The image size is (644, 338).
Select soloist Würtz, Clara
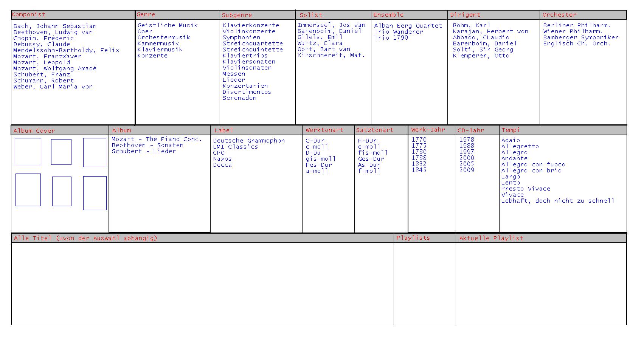point(320,43)
